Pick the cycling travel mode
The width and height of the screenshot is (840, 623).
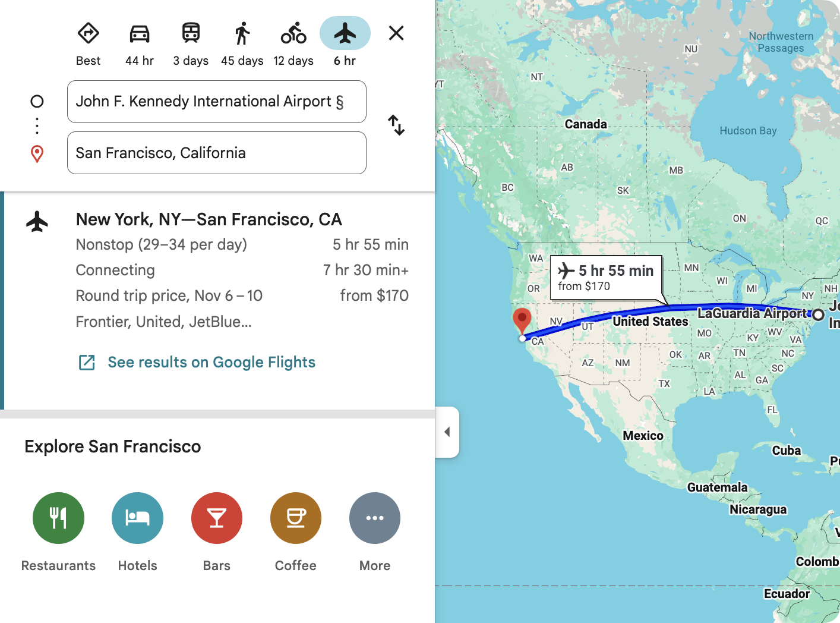pyautogui.click(x=293, y=33)
